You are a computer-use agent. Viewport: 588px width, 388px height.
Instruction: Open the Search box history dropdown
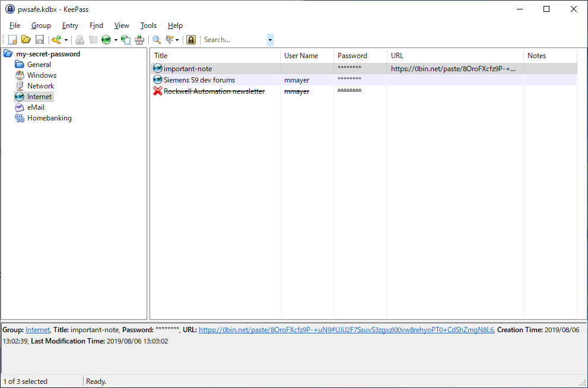270,40
